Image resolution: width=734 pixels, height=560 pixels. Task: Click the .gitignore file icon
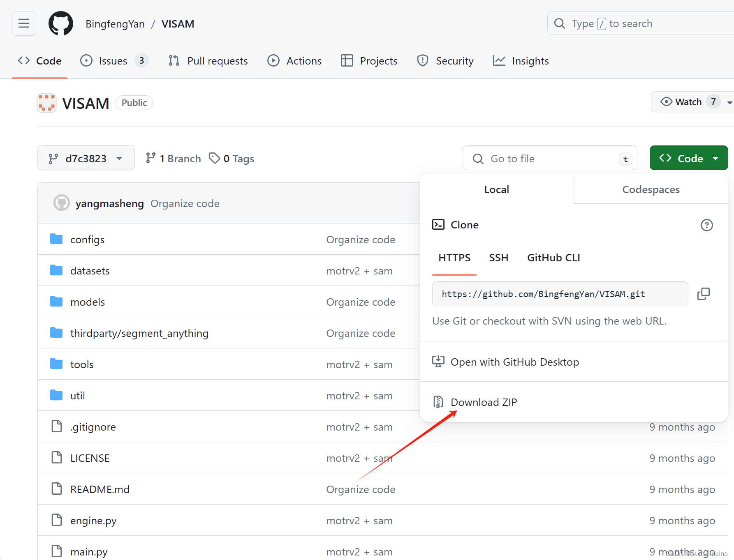point(57,426)
